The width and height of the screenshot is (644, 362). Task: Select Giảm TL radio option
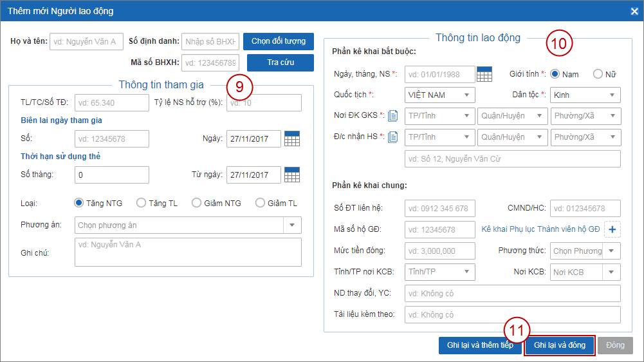(x=260, y=203)
